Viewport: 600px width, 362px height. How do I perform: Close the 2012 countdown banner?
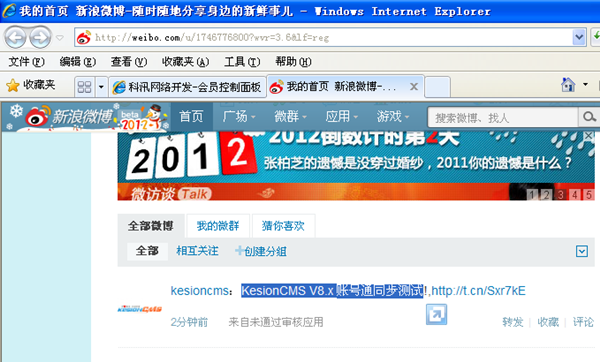pyautogui.click(x=589, y=135)
